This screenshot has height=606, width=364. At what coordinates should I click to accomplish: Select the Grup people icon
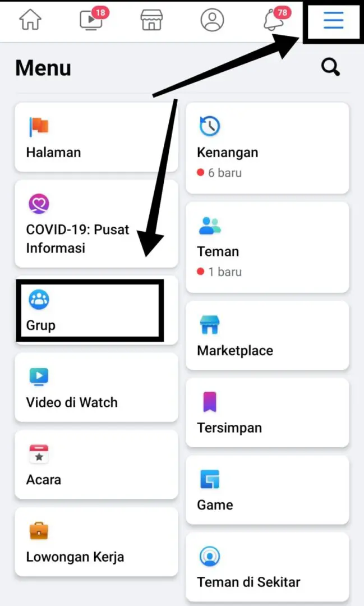(38, 299)
